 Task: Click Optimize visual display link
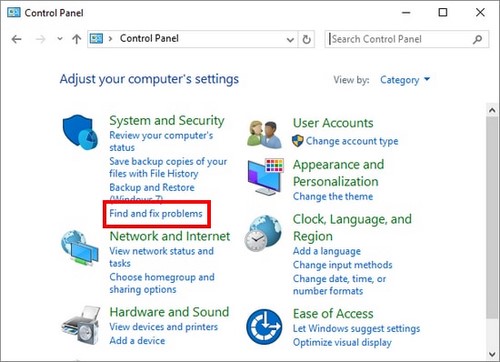pyautogui.click(x=342, y=343)
